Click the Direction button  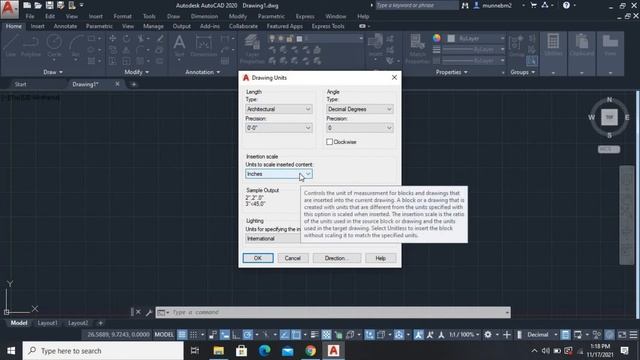337,258
